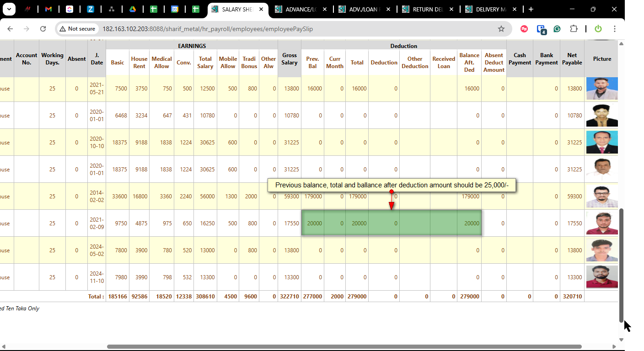
Task: Open the Chrome three-dot menu
Action: pos(614,29)
